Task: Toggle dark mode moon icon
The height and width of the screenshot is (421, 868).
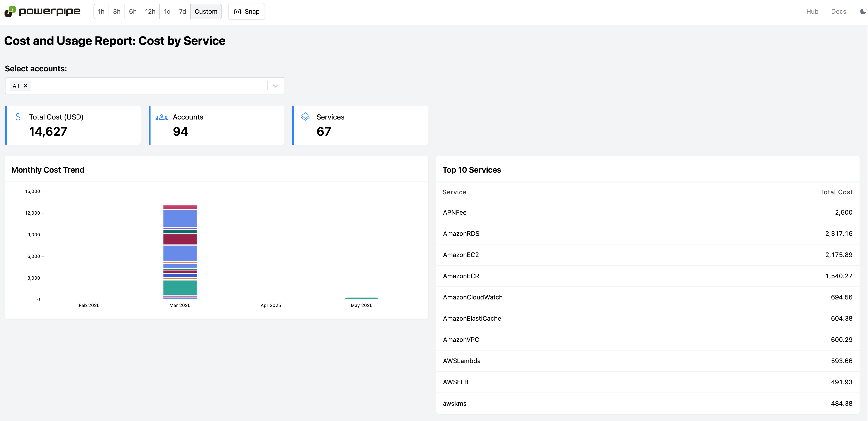Action: click(863, 11)
